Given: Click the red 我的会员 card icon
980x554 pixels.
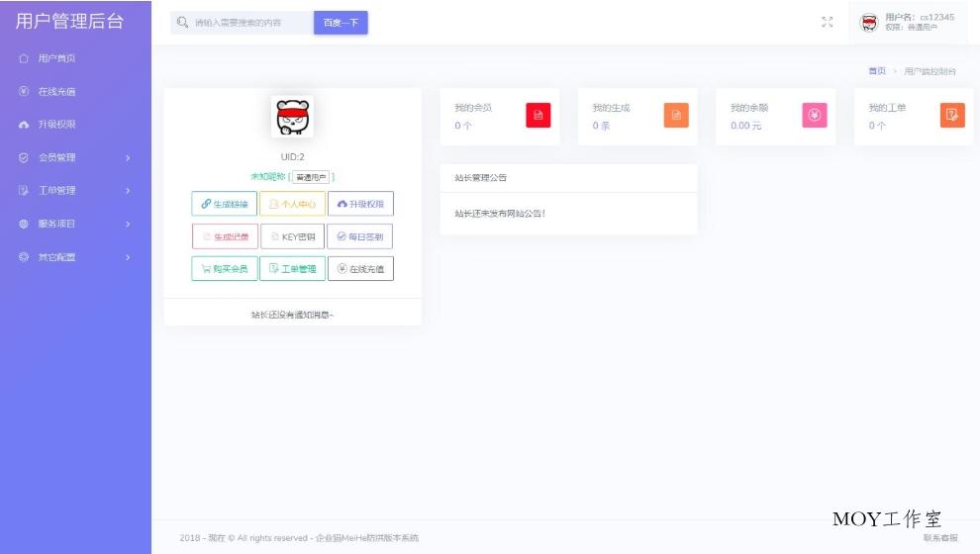Looking at the screenshot, I should [539, 115].
